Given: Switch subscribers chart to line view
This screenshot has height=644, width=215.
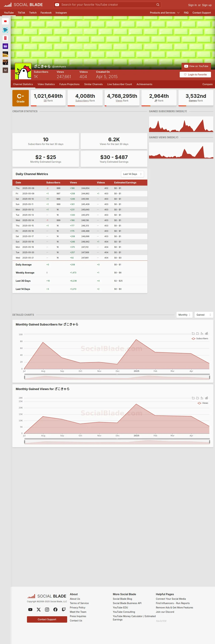Looking at the screenshot, I should point(202,333).
